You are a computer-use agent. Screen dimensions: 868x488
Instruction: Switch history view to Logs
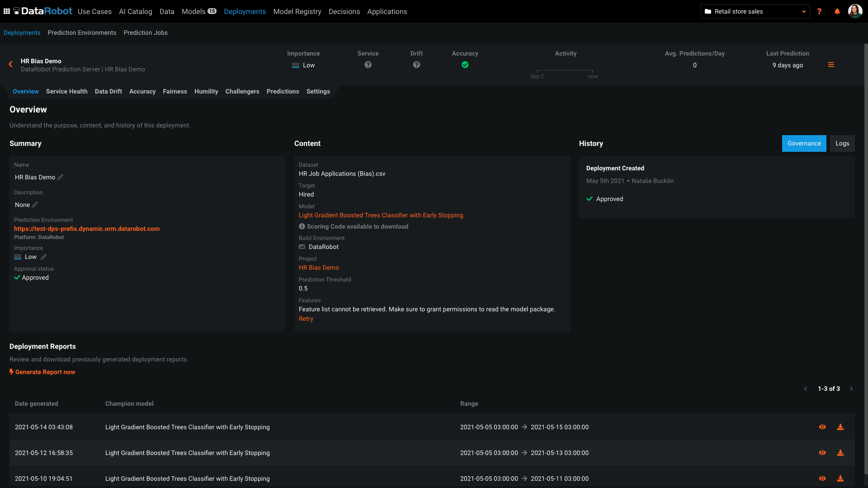(842, 143)
